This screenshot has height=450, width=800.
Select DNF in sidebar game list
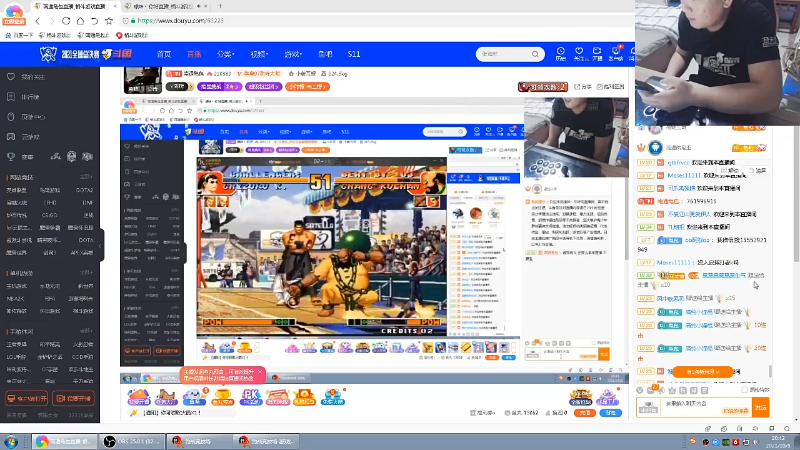point(88,203)
